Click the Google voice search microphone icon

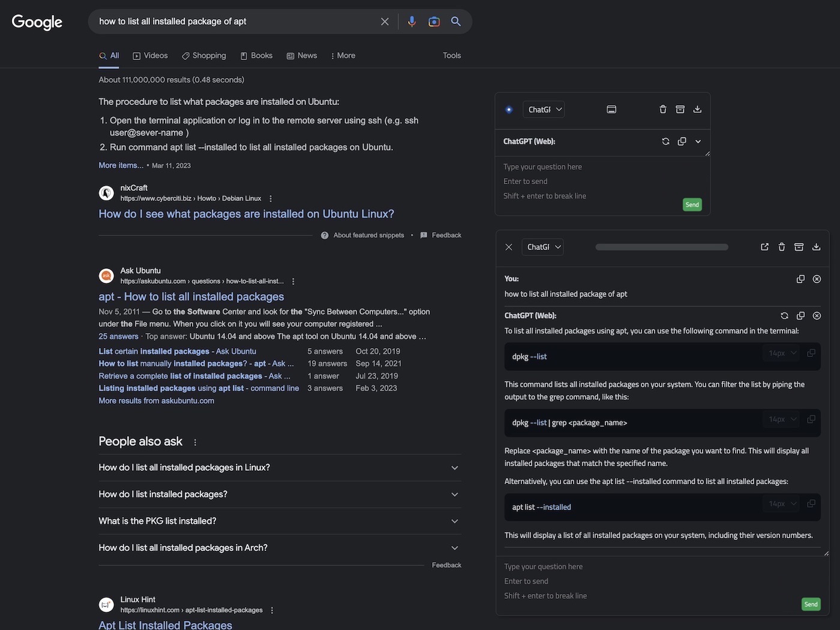pos(412,21)
